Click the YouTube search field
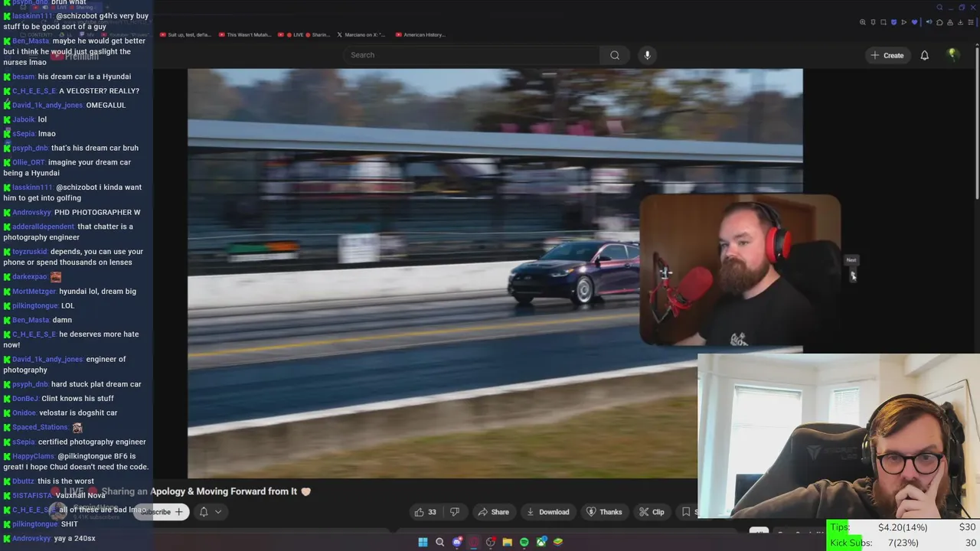980x551 pixels. pyautogui.click(x=471, y=55)
